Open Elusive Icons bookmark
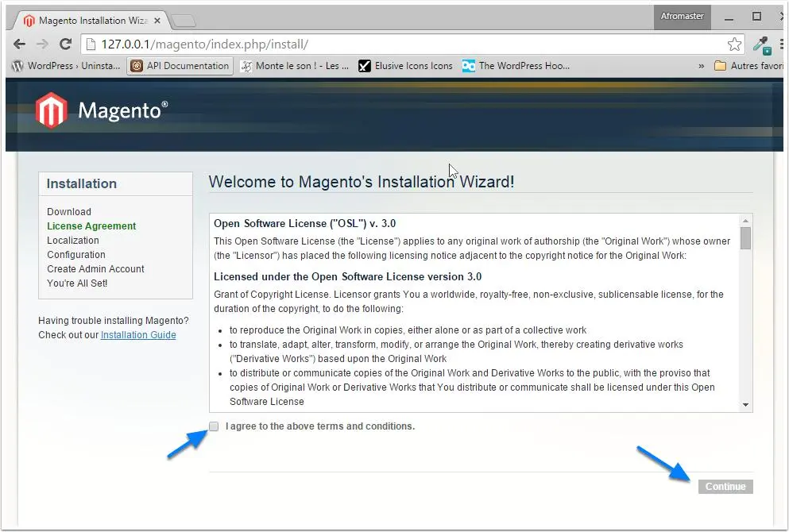The image size is (789, 532). tap(405, 66)
